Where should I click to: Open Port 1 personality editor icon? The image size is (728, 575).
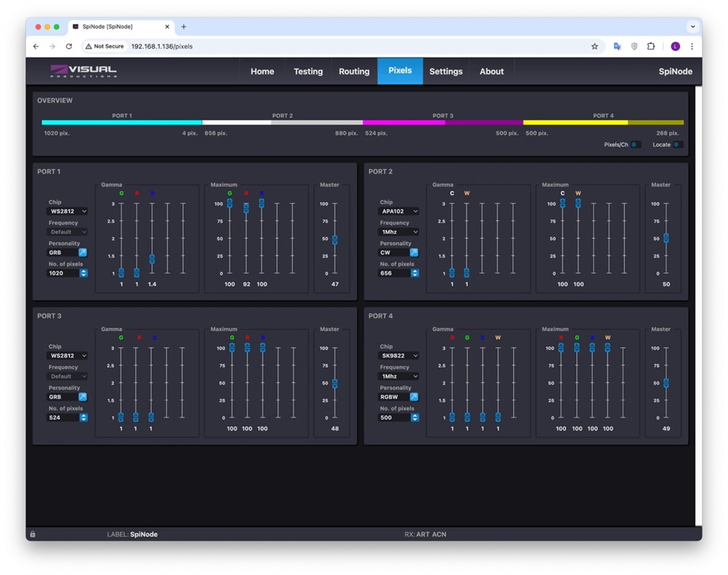(x=82, y=253)
